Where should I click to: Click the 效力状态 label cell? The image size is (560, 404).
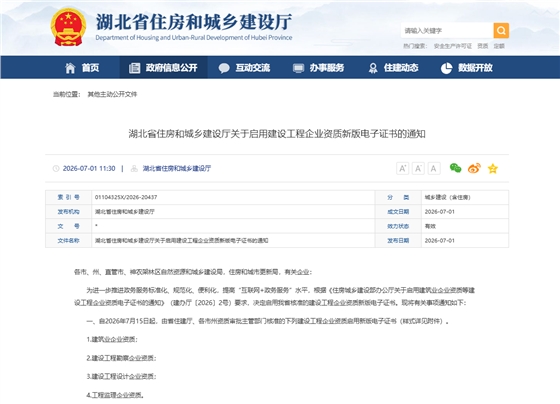point(398,226)
